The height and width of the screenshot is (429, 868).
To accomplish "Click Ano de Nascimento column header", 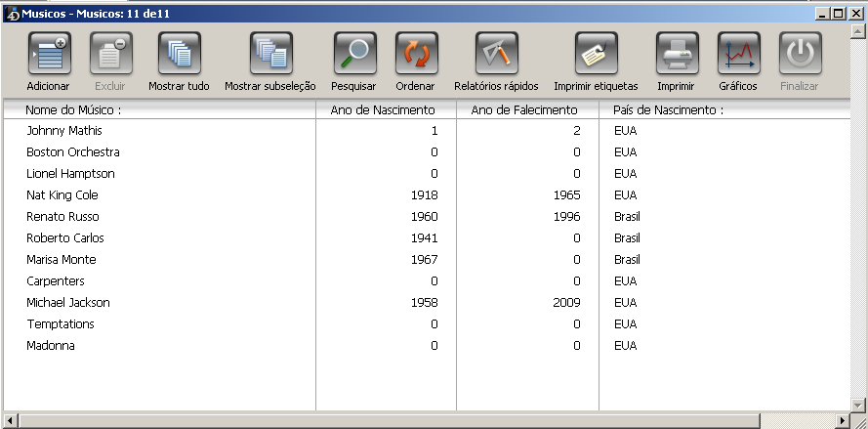I will pos(384,109).
